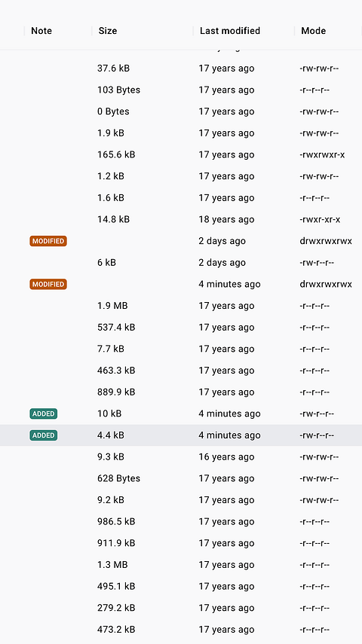Sort by the Last modified column header
The width and height of the screenshot is (362, 644).
(x=230, y=31)
